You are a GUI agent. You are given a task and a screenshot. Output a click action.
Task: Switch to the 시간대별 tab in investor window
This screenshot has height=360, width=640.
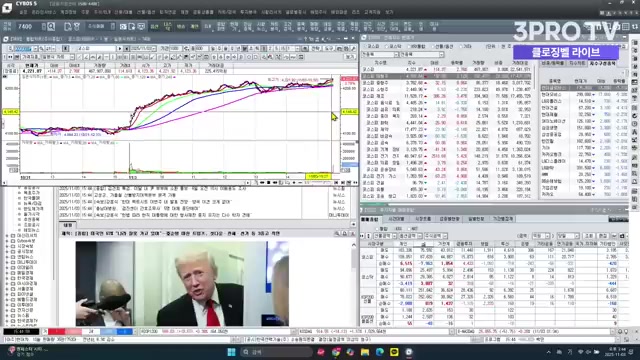click(x=396, y=219)
